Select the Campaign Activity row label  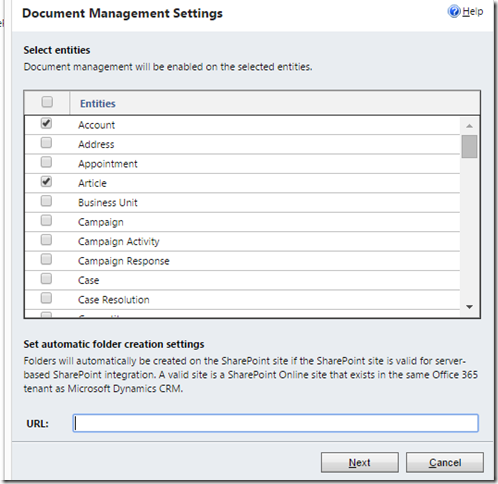[x=119, y=242]
